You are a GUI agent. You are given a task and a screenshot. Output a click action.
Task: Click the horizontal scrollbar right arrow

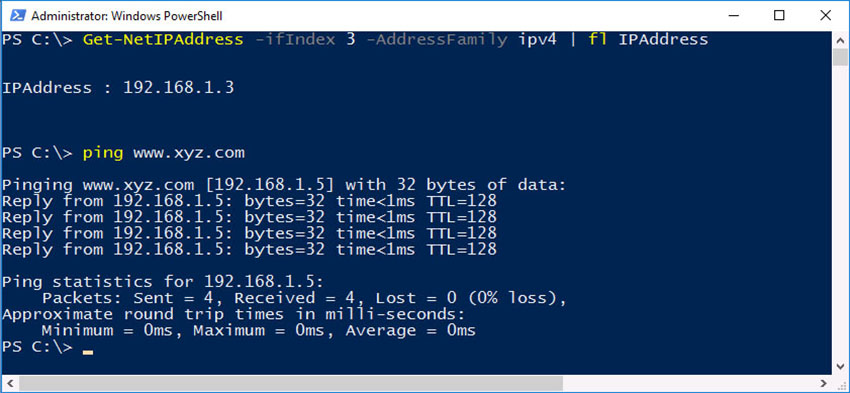(823, 383)
